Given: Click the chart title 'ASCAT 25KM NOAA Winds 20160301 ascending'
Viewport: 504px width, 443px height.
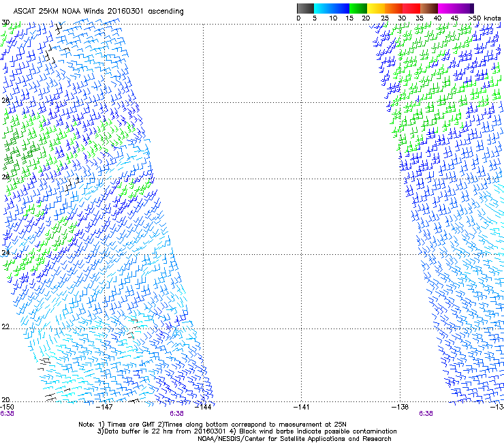Looking at the screenshot, I should click(x=98, y=12).
